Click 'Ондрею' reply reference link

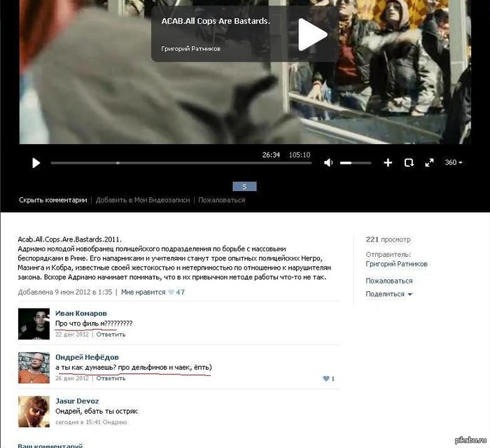tap(115, 422)
